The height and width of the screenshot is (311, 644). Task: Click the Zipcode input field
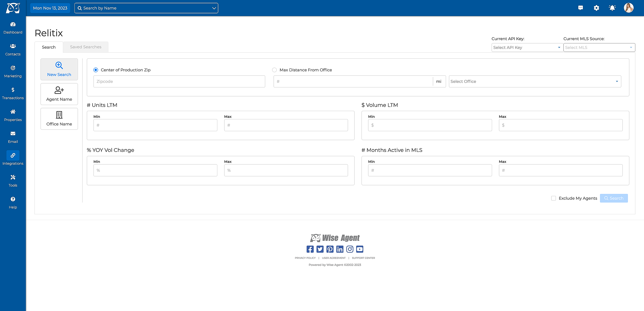click(x=179, y=81)
